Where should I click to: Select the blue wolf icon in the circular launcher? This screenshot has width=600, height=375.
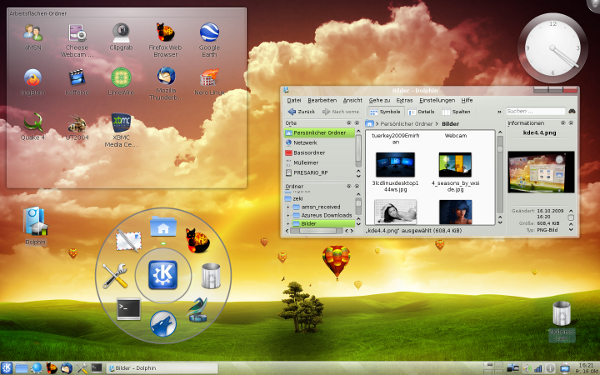pos(163,324)
